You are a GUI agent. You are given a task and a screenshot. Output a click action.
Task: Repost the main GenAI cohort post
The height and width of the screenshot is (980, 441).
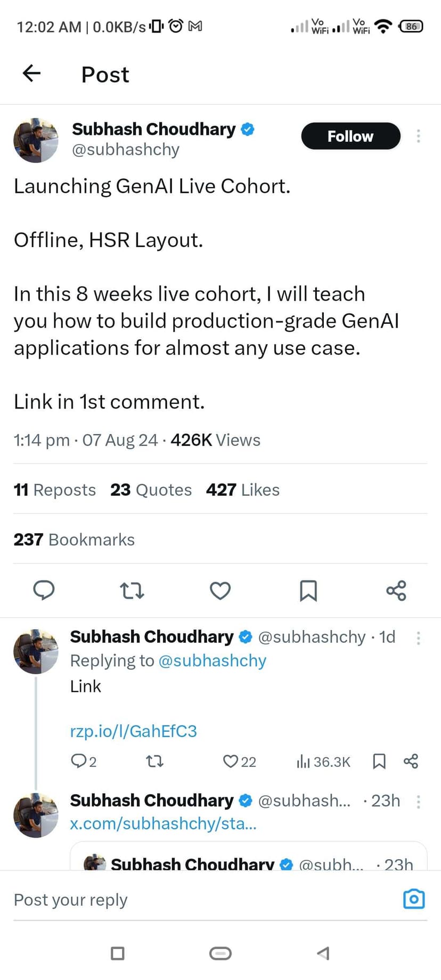click(x=132, y=590)
